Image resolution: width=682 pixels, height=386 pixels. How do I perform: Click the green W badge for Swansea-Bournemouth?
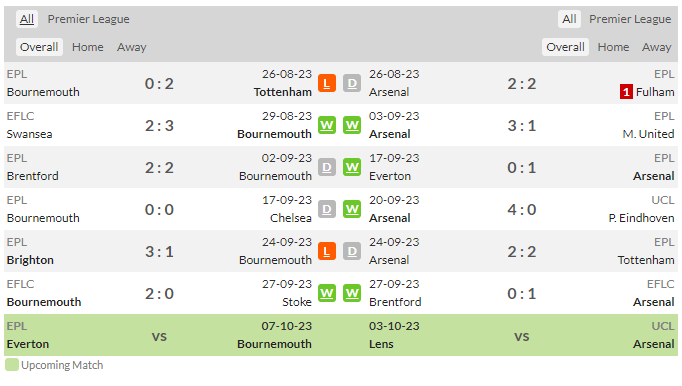(x=327, y=125)
